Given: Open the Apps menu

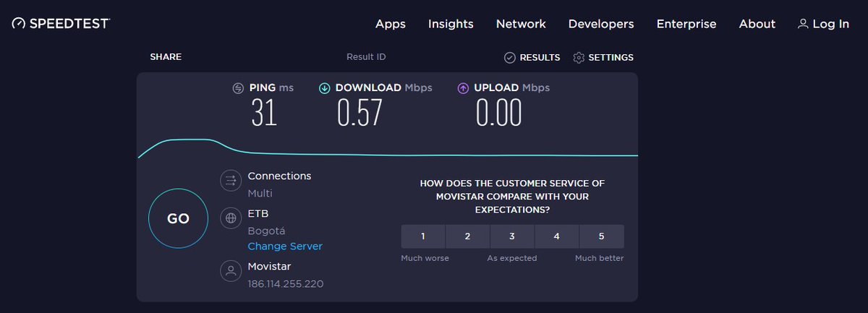Looking at the screenshot, I should coord(391,24).
